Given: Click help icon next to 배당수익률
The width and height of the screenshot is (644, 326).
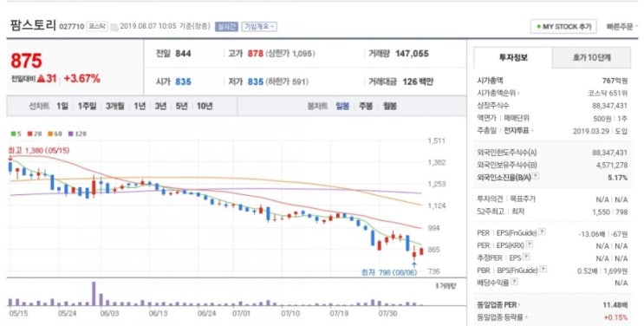Looking at the screenshot, I should [x=514, y=282].
